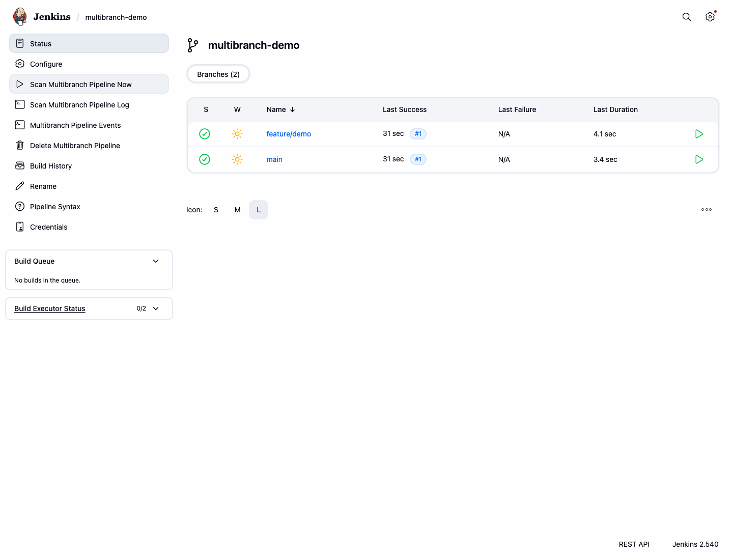The image size is (733, 560).
Task: Sort by the Name column arrow
Action: click(x=293, y=109)
